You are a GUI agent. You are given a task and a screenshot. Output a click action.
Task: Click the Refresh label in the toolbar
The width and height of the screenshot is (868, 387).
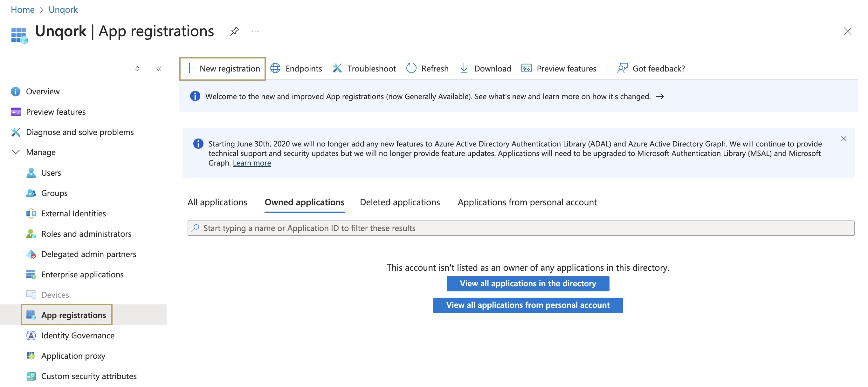click(x=435, y=69)
